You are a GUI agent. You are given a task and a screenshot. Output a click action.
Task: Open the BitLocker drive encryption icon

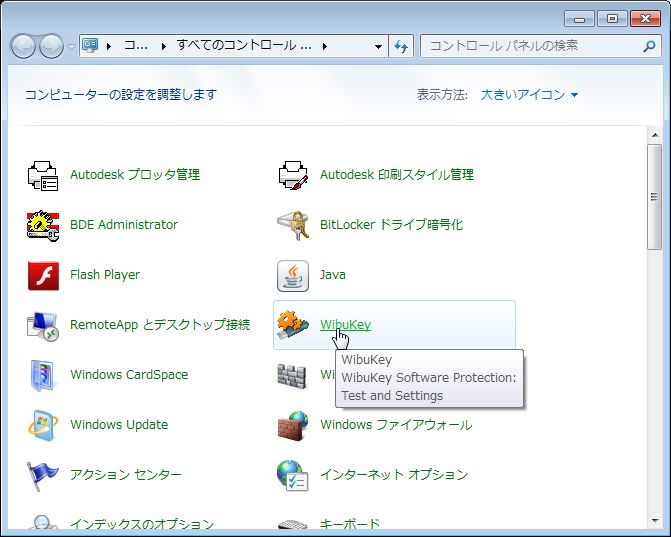point(293,225)
